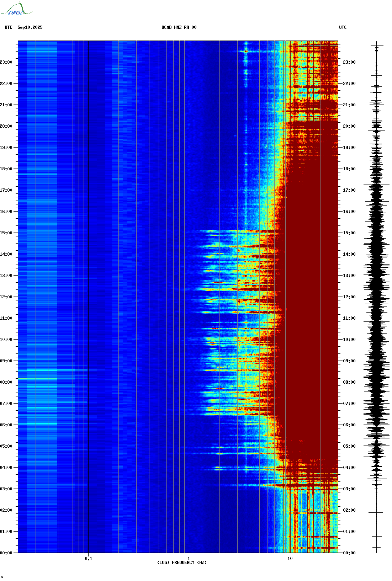Click the 17:00 label on left time axis
Image resolution: width=392 pixels, height=581 pixels.
[x=6, y=190]
